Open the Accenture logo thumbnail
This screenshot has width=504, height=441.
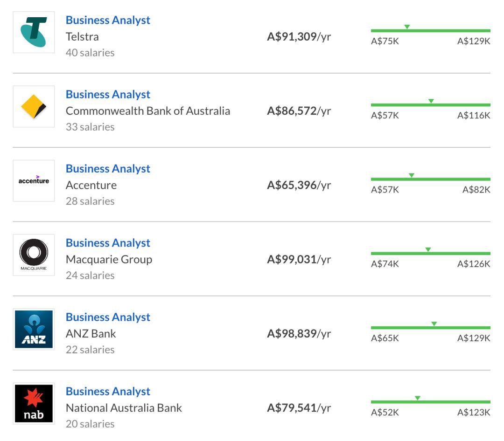pos(34,181)
